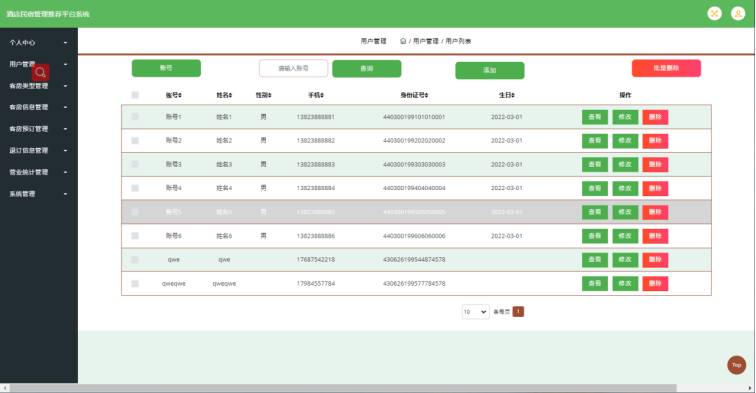
Task: Open the user profile avatar icon
Action: click(x=738, y=14)
